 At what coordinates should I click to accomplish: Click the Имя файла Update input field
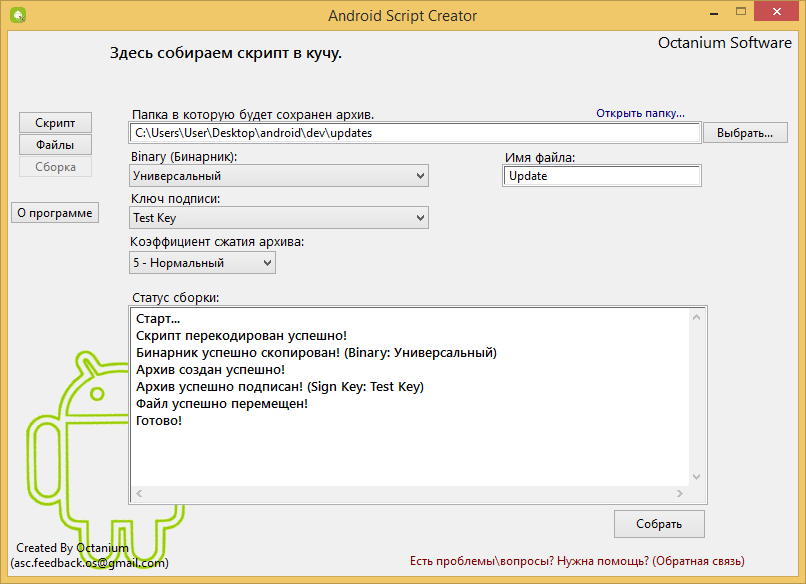[x=602, y=176]
